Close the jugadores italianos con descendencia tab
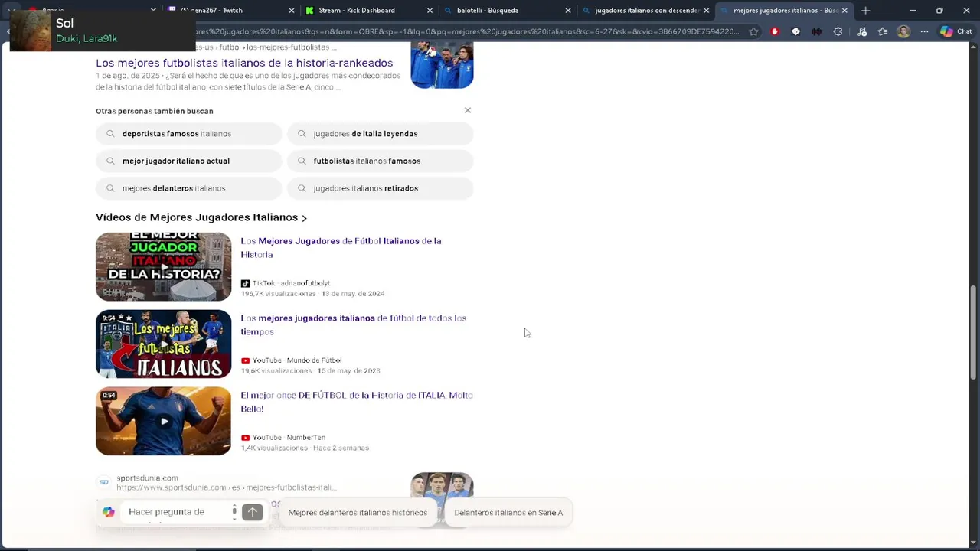 (x=706, y=11)
